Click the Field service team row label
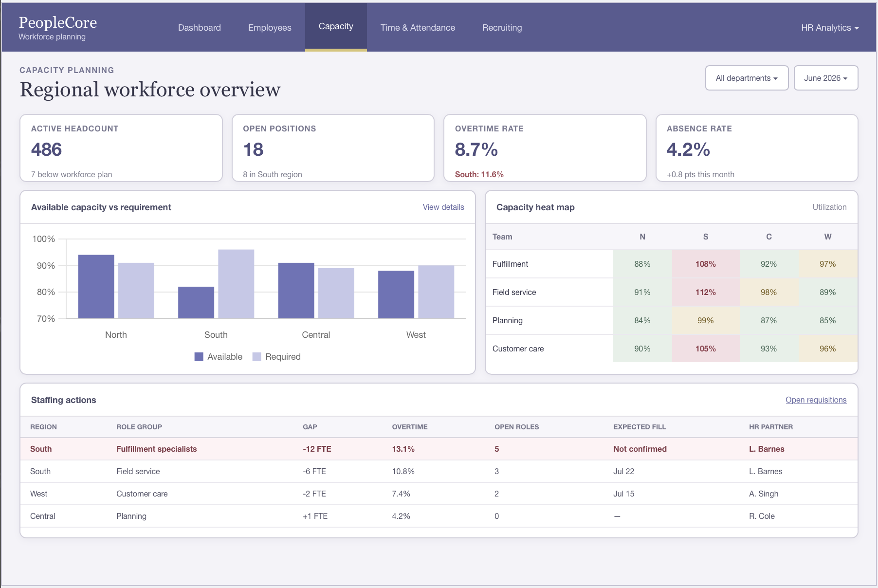878x588 pixels. 514,292
